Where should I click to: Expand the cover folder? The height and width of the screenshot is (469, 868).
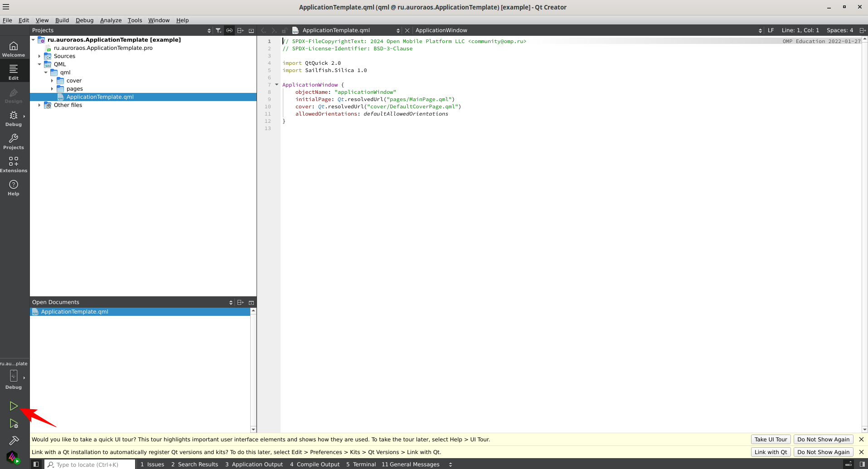tap(52, 81)
